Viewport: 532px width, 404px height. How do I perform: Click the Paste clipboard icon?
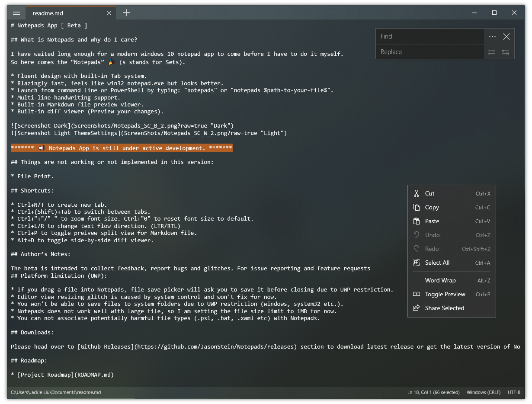click(x=417, y=221)
